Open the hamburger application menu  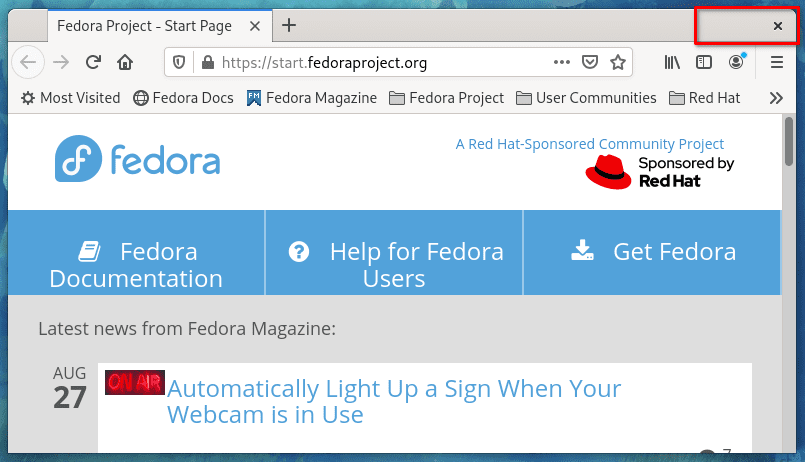[777, 63]
